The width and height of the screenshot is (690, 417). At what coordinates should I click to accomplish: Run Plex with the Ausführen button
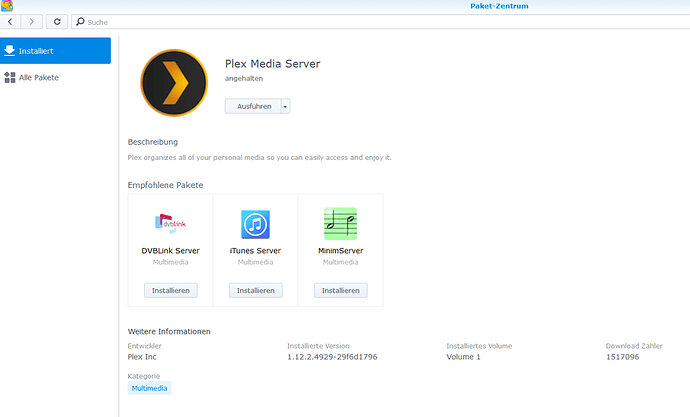(x=253, y=106)
